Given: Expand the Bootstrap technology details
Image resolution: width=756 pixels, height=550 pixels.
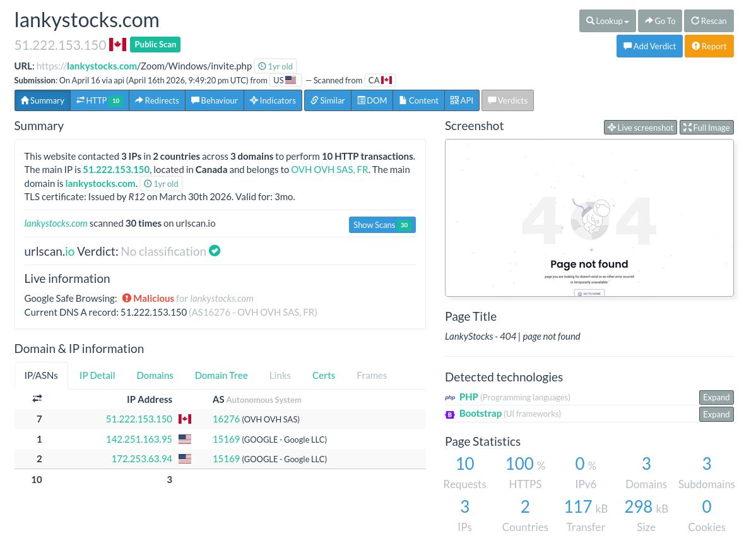Looking at the screenshot, I should (x=716, y=414).
